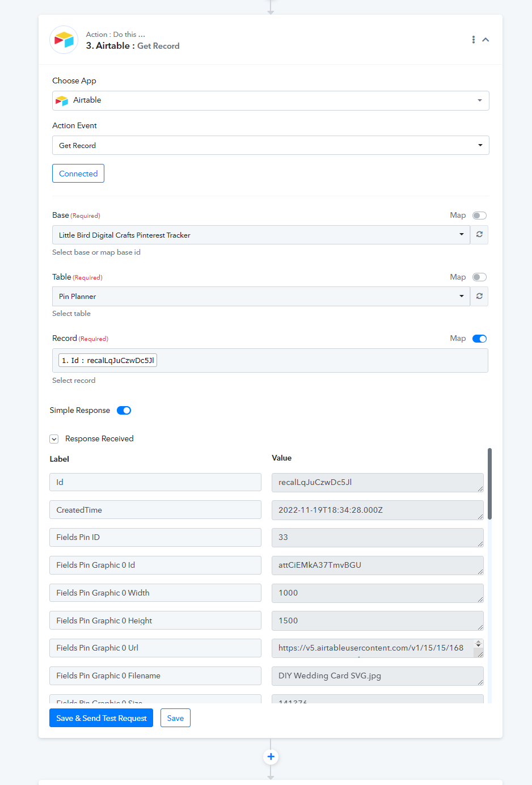Click the Id label field
The height and width of the screenshot is (785, 532).
pyautogui.click(x=155, y=482)
